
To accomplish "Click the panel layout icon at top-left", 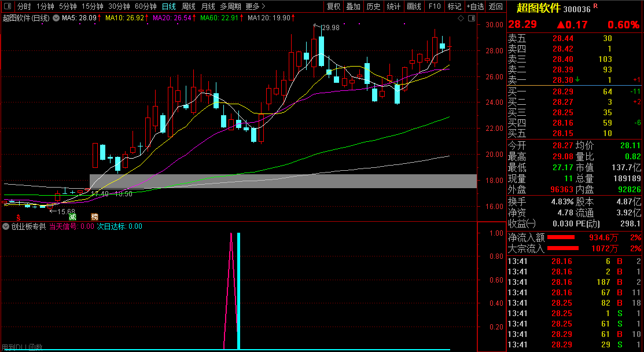I will tap(7, 7).
